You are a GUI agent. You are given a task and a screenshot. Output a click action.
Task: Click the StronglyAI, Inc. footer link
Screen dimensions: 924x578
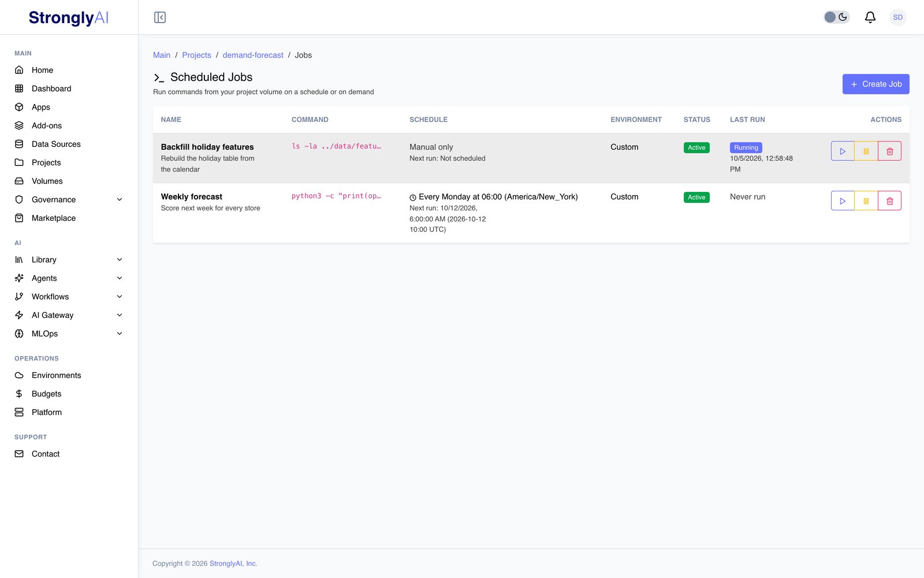[x=233, y=564]
